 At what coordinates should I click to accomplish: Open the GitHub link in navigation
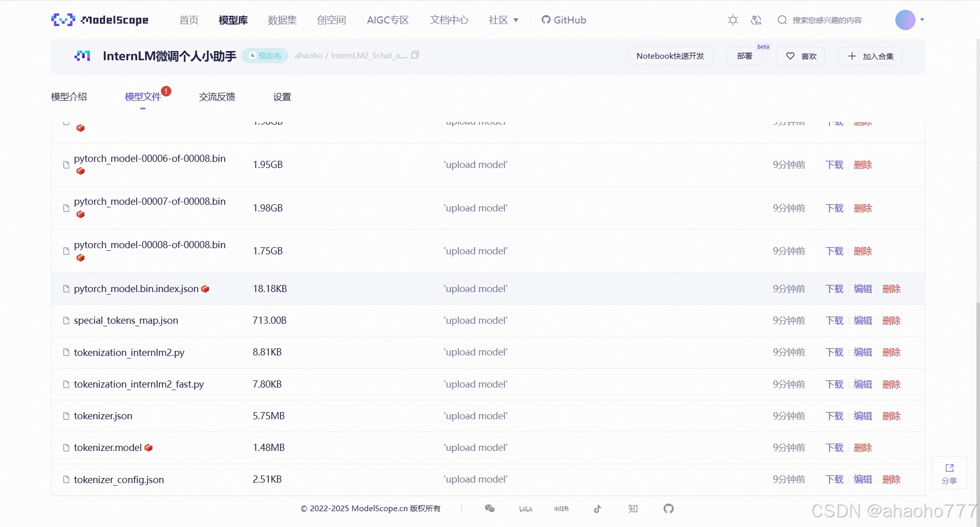coord(564,20)
